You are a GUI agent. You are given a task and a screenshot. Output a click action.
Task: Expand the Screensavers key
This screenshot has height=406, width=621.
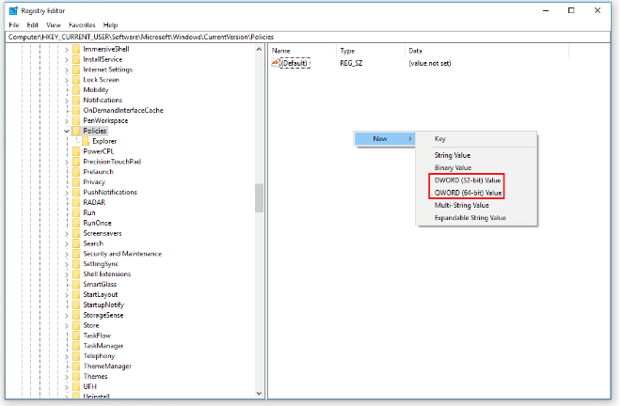point(67,233)
